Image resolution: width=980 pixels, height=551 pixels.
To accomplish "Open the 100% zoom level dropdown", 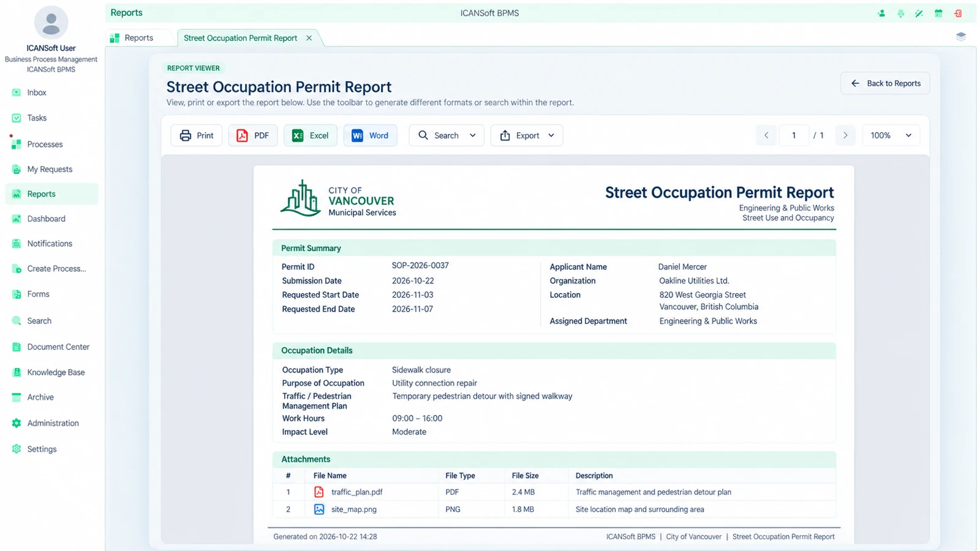I will (891, 135).
